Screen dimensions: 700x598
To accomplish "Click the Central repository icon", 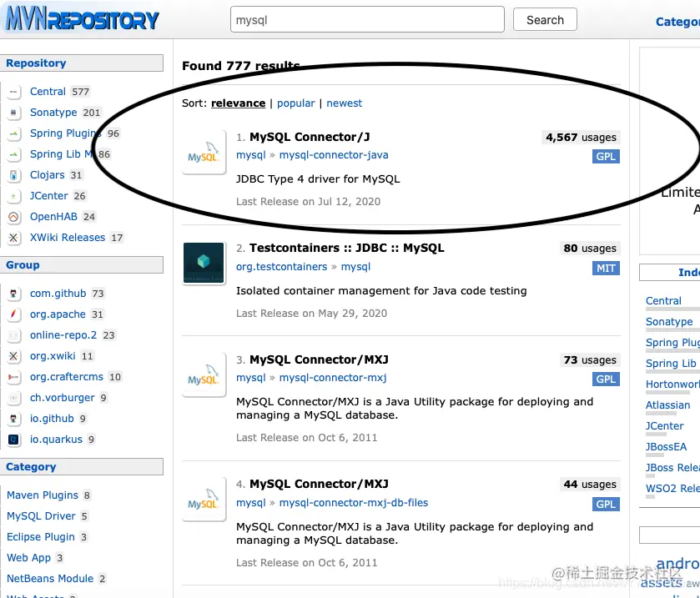I will [x=14, y=92].
